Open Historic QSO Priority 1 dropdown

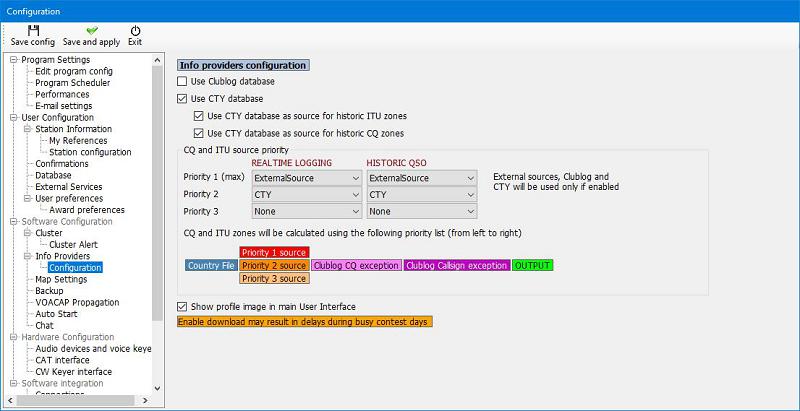(422, 178)
